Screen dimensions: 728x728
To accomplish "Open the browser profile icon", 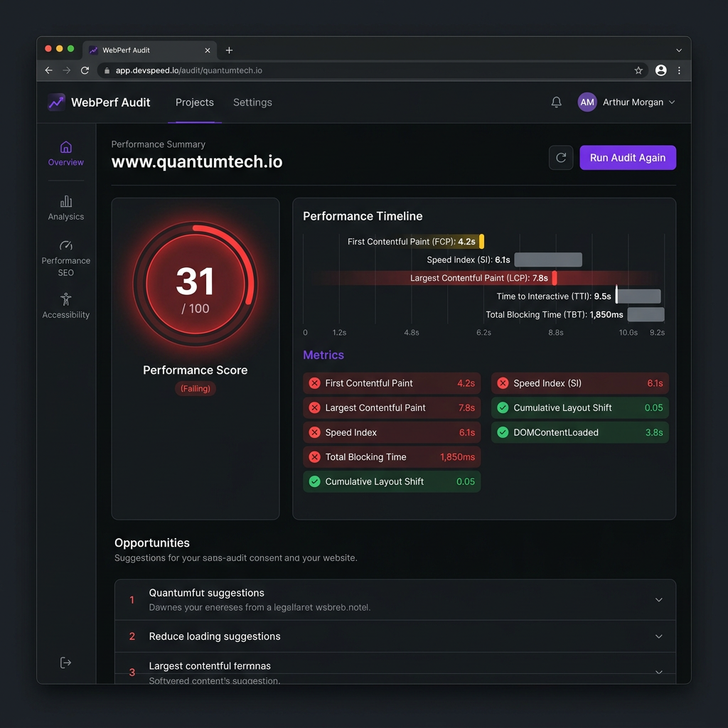I will click(x=660, y=70).
